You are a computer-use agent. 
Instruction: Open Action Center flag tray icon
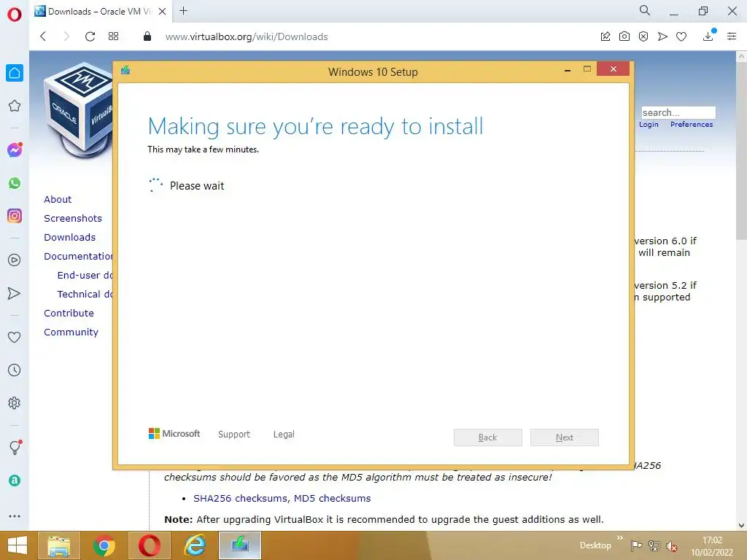coord(636,545)
